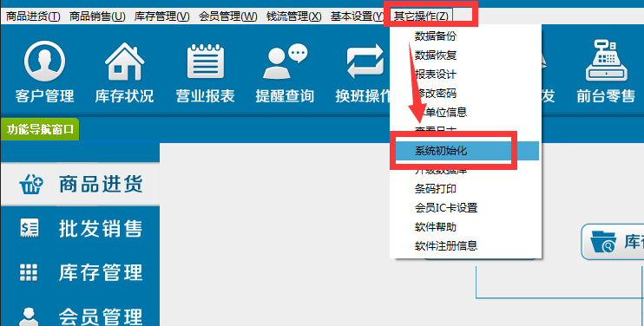Click the 库存管理 grid icon in sidebar
644x326 pixels.
coord(29,273)
